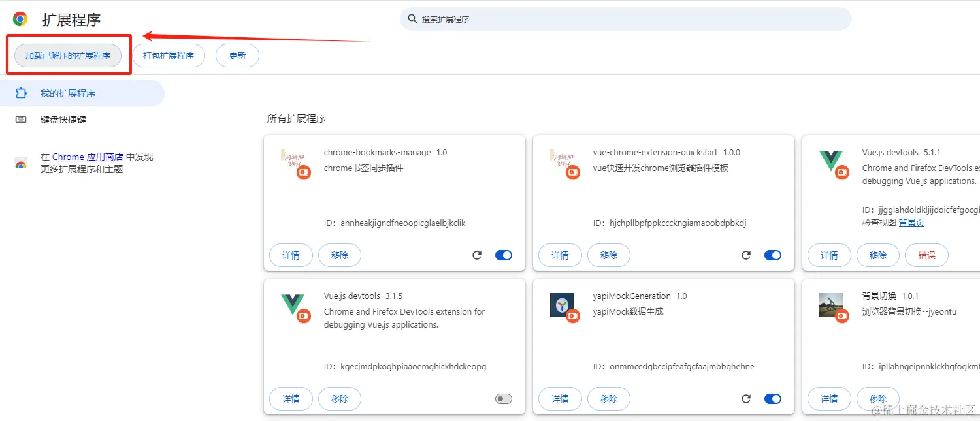The image size is (980, 421).
Task: Click ID text annheakjigndfneooplcglaelbjkclik
Action: tap(403, 223)
